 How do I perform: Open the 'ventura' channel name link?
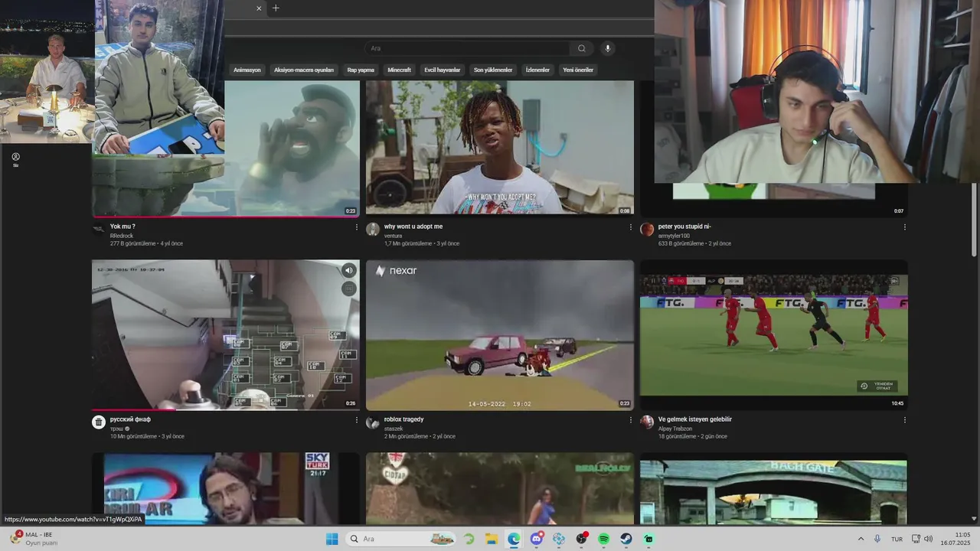click(393, 236)
